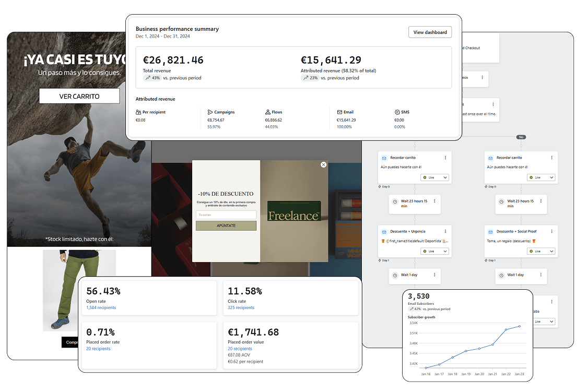The width and height of the screenshot is (588, 392).
Task: Open kebab menu on left-branch Recordar carrito card
Action: click(445, 158)
